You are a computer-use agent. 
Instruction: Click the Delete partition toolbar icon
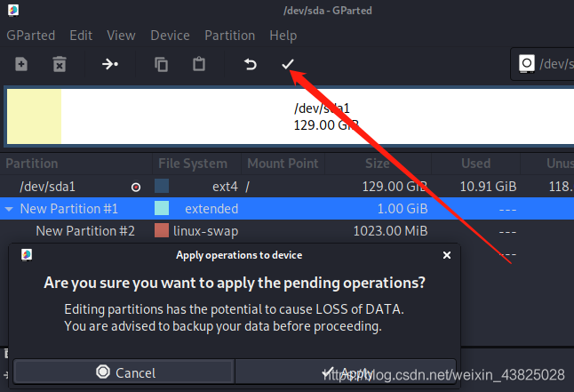pyautogui.click(x=59, y=64)
